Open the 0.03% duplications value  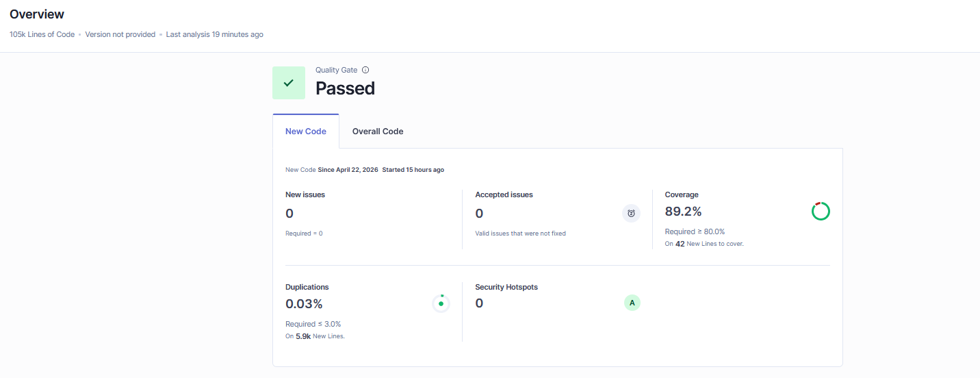[x=304, y=303]
